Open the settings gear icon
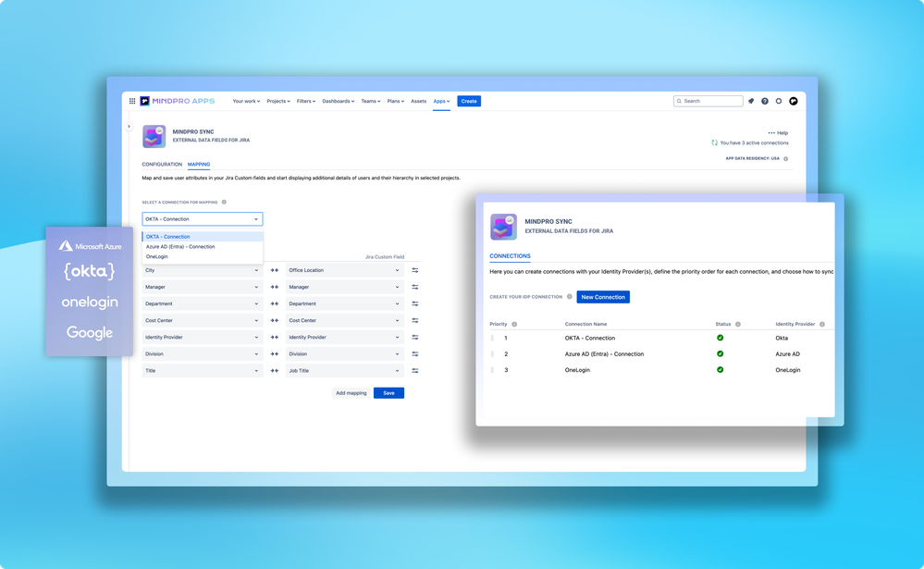Viewport: 924px width, 569px height. pos(779,101)
